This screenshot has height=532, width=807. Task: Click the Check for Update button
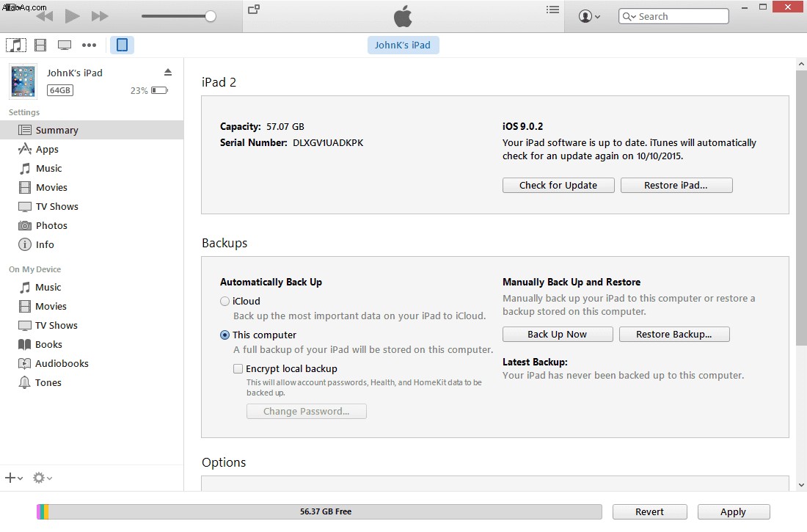coord(558,186)
